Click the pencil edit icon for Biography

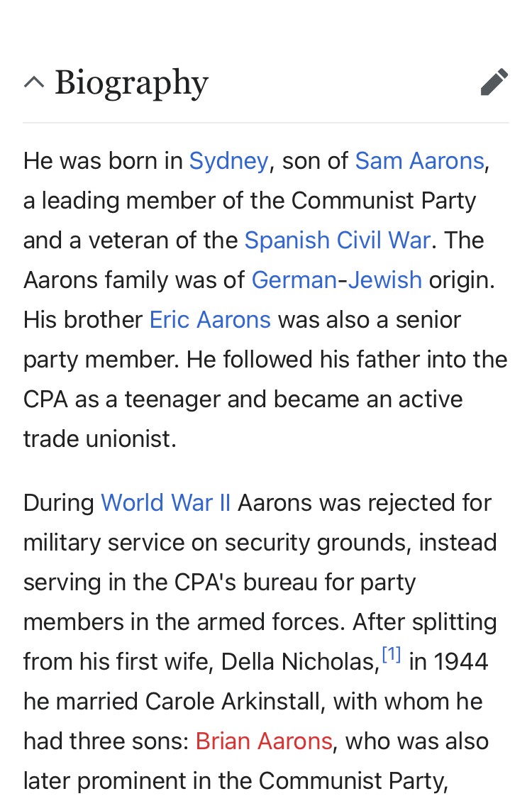click(x=494, y=82)
